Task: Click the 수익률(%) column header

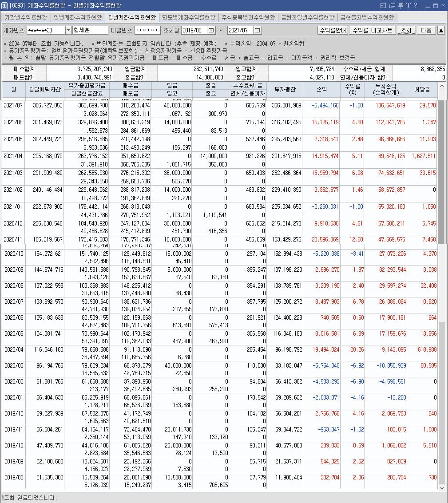Action: click(353, 90)
